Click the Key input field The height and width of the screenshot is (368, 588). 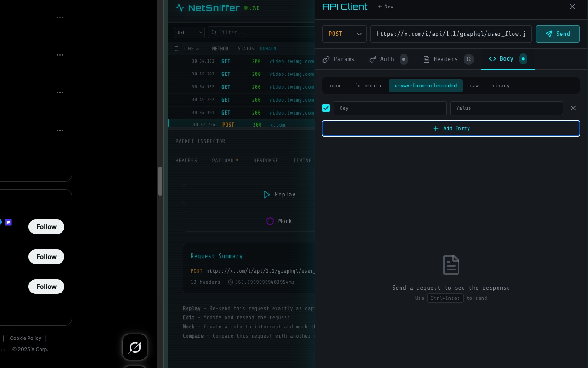coord(390,108)
